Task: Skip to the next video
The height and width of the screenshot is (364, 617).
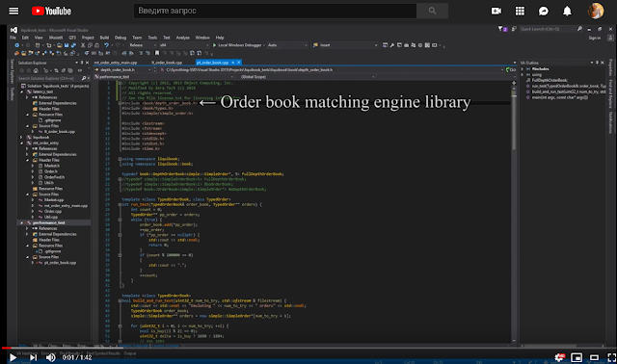Action: click(34, 357)
